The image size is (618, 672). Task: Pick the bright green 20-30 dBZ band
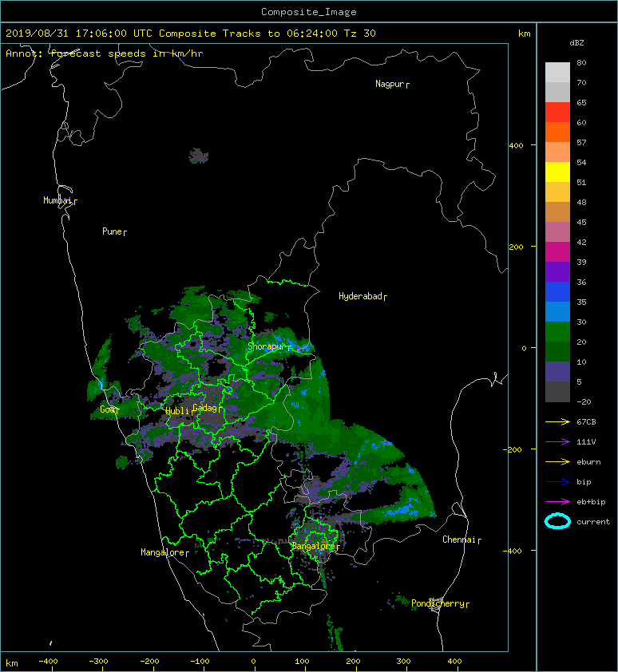pyautogui.click(x=557, y=332)
